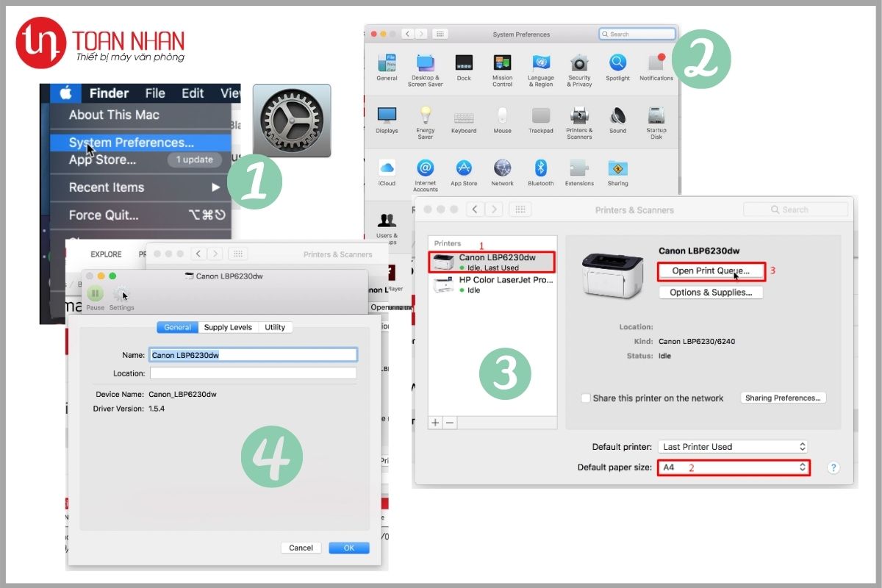Click OK in printer settings dialog

(x=348, y=548)
